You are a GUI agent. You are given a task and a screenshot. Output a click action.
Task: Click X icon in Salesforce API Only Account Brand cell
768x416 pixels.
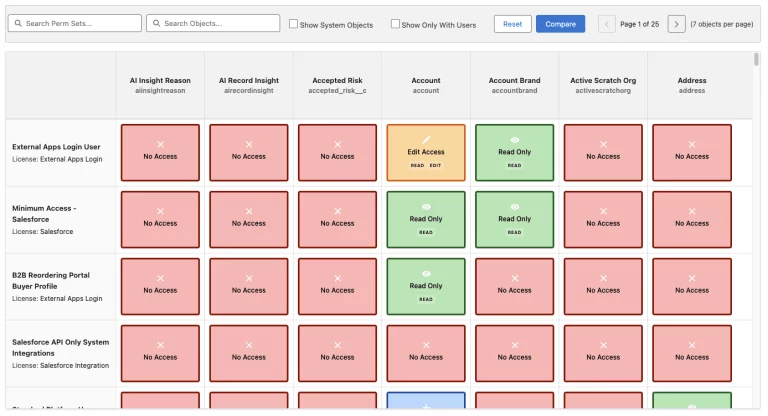point(515,345)
